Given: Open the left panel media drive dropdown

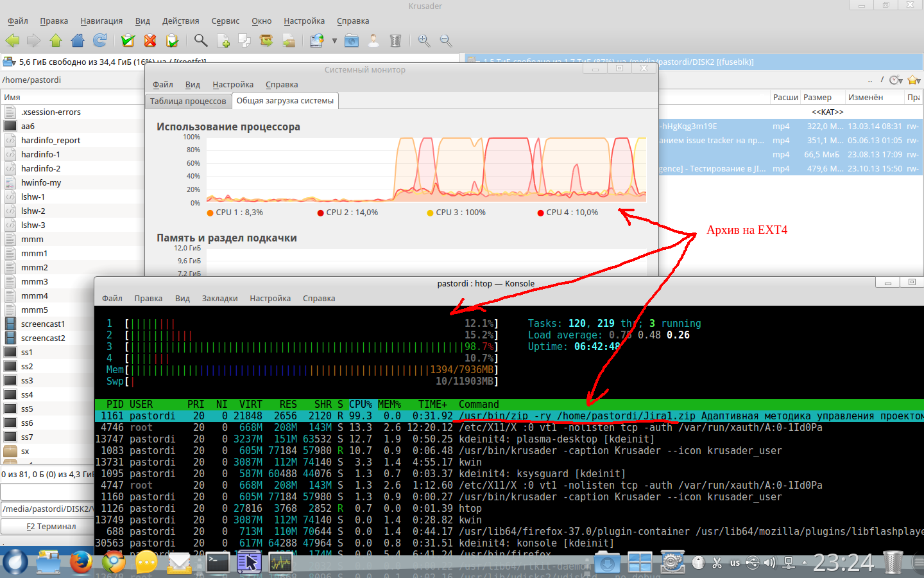Looking at the screenshot, I should pos(9,62).
